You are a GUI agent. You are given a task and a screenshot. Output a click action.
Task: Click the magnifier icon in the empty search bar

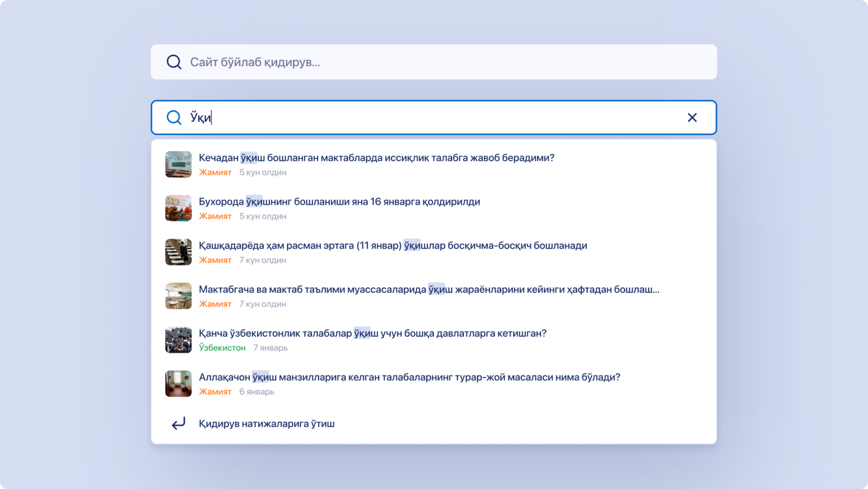pos(174,62)
